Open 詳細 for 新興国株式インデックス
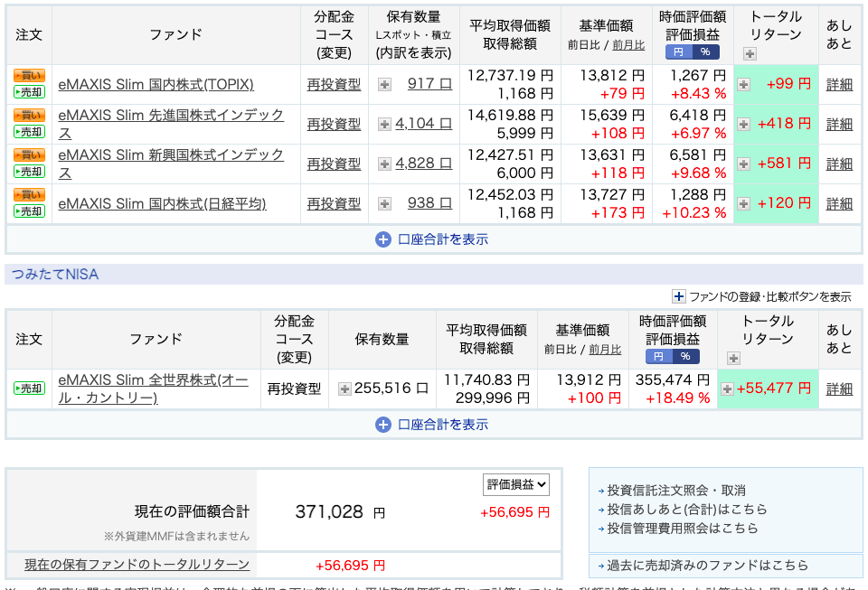Screen dimensions: 868x590 839,164
